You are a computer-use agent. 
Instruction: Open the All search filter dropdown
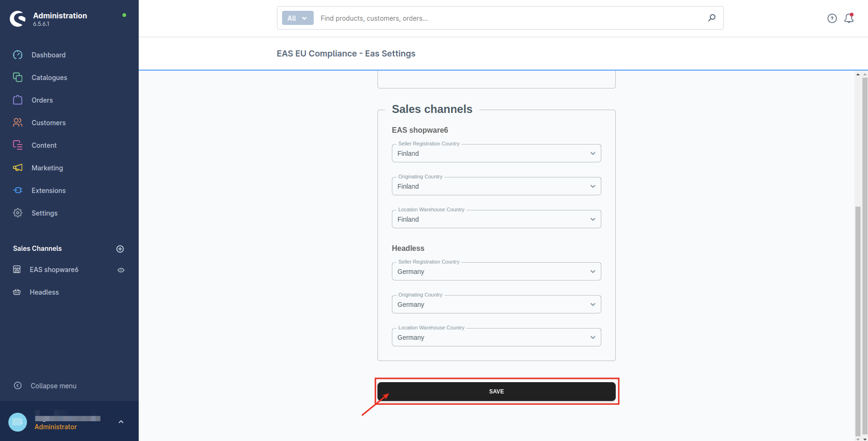click(x=297, y=18)
